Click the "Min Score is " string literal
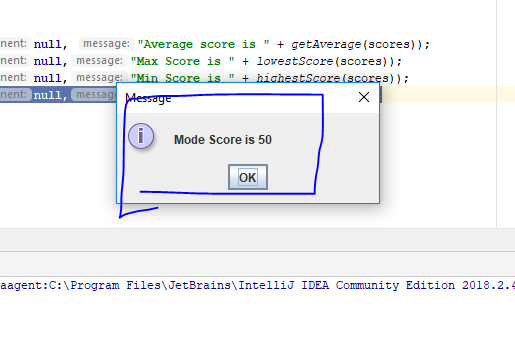This screenshot has width=515, height=361. pos(182,78)
